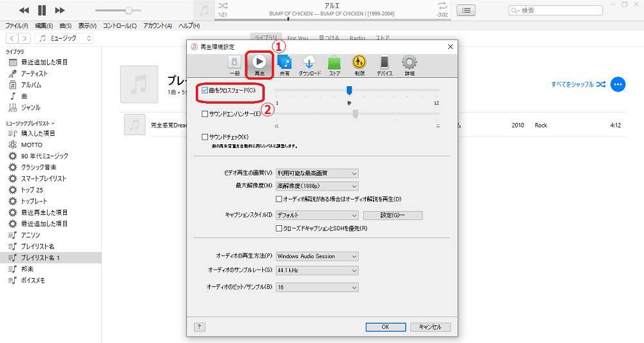Open 最大解像度 dropdown

point(317,186)
